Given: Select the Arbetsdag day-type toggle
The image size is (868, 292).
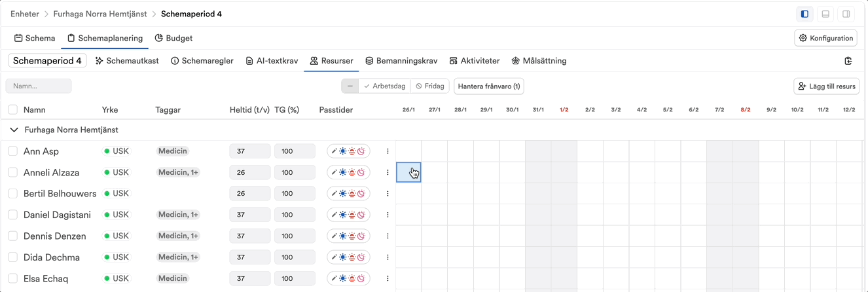Looking at the screenshot, I should tap(385, 86).
